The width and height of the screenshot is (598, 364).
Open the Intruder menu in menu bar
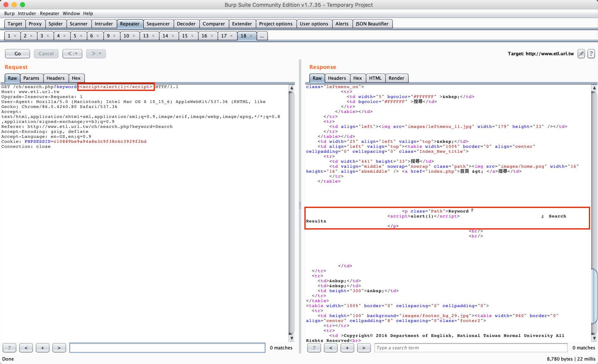[27, 13]
